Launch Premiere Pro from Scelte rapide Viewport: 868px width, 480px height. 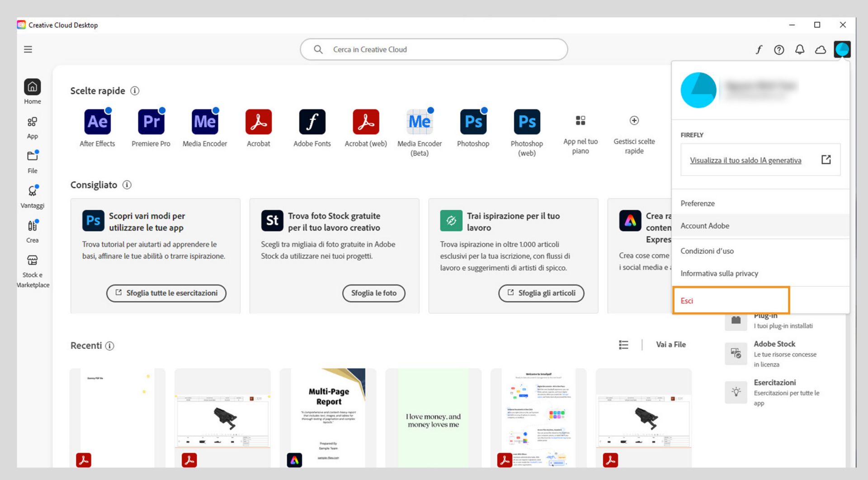pos(151,122)
